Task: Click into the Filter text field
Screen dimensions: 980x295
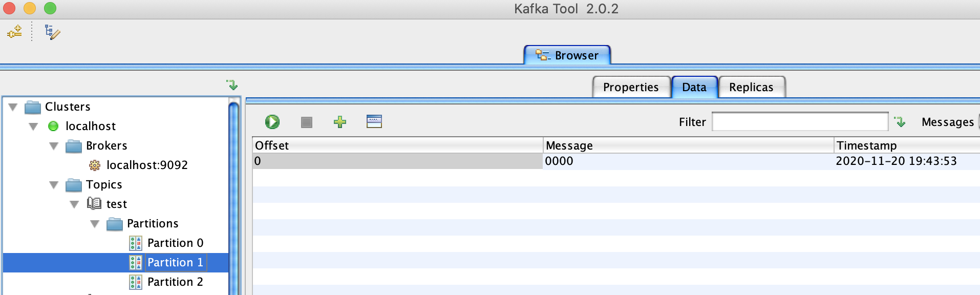Action: tap(800, 122)
